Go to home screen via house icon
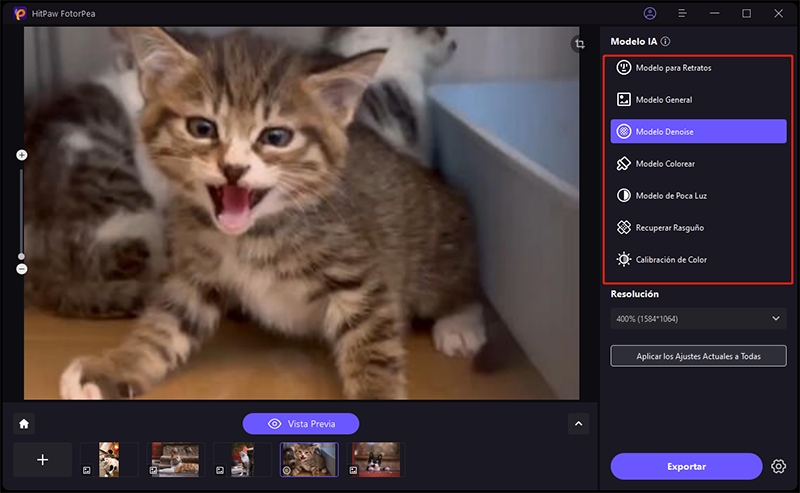This screenshot has width=800, height=493. [24, 424]
